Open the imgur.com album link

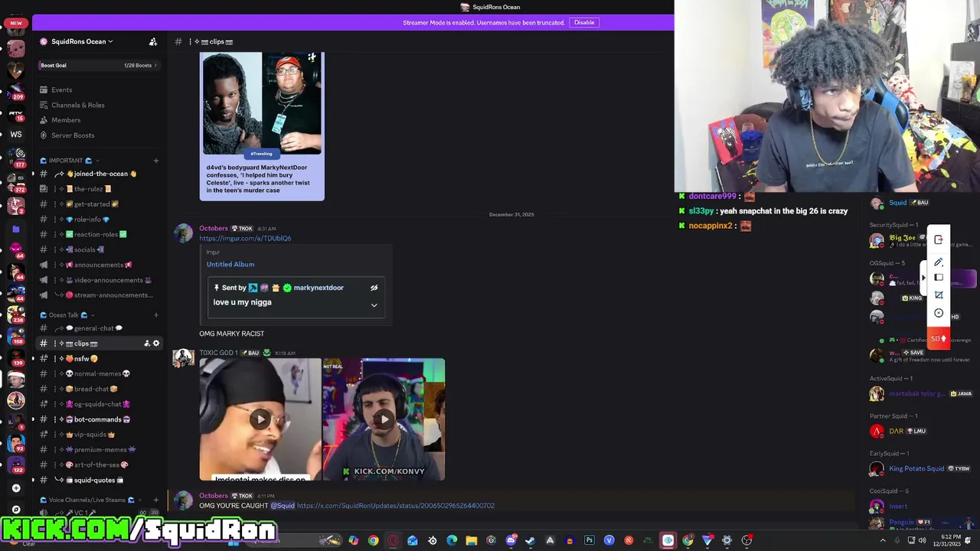[x=245, y=238]
